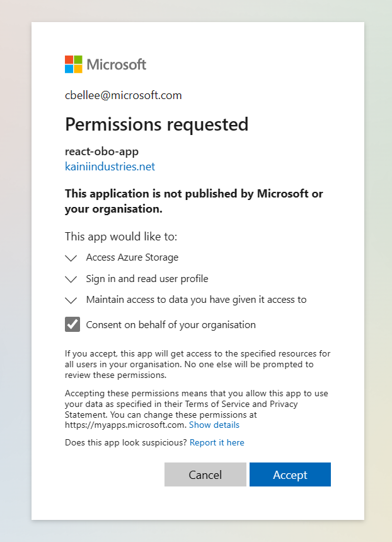
Task: Click the If you accept paragraph
Action: pyautogui.click(x=197, y=364)
